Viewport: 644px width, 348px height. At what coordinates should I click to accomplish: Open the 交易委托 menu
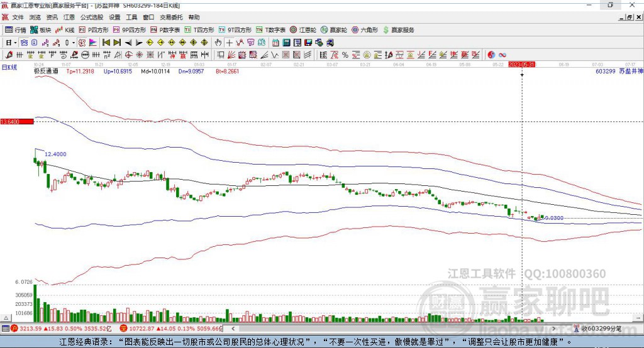coord(171,17)
